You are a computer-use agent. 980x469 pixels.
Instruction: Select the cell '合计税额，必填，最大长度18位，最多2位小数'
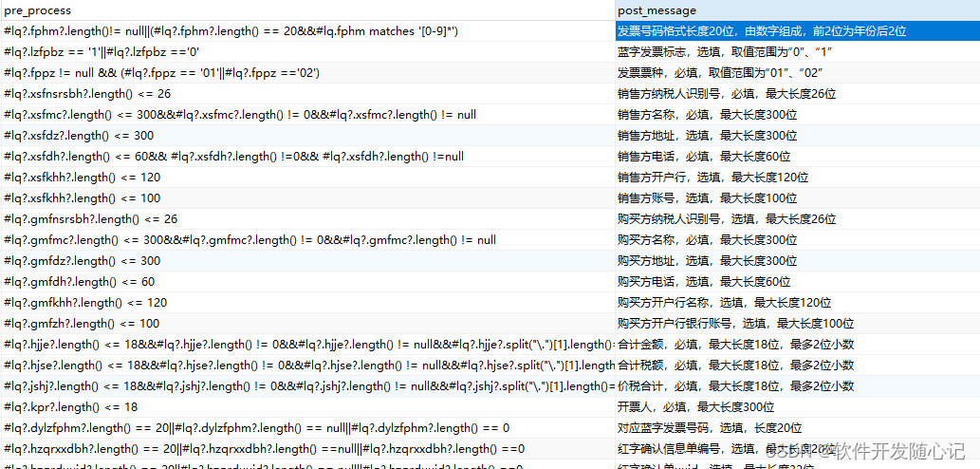click(798, 366)
